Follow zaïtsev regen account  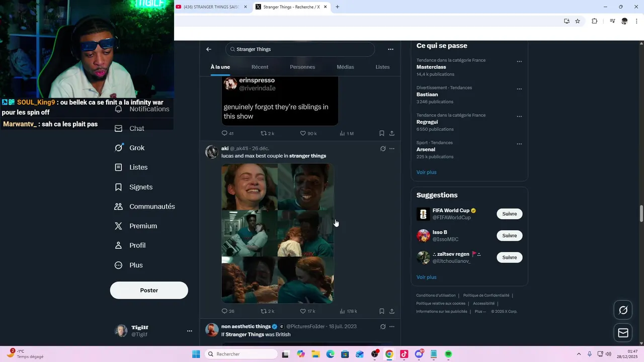[509, 257]
